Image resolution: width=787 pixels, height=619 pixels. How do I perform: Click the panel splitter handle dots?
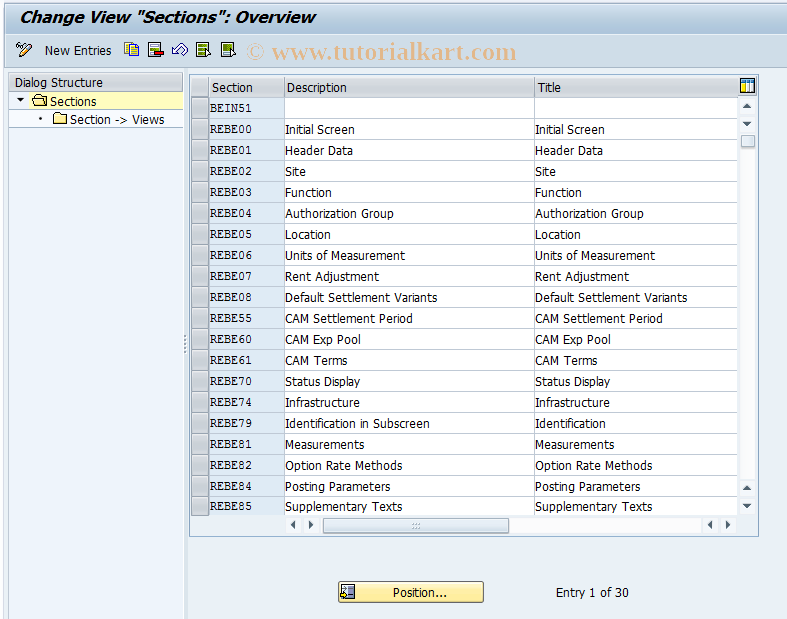[185, 344]
